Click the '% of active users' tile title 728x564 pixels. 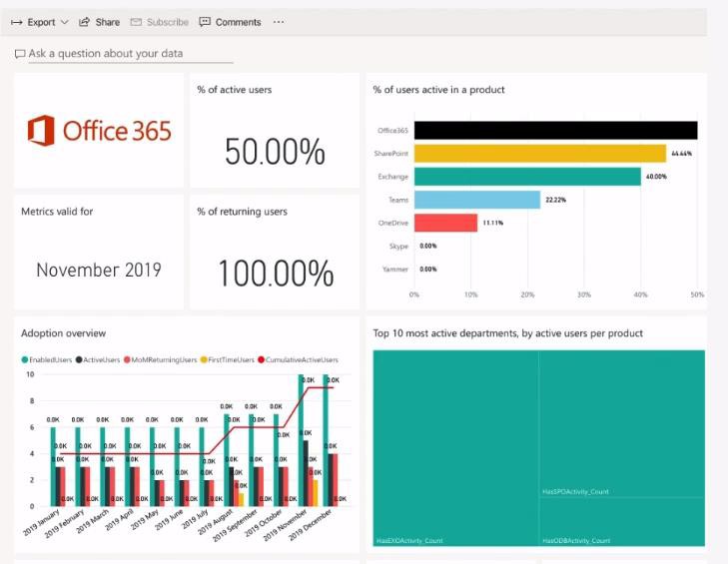pyautogui.click(x=235, y=90)
